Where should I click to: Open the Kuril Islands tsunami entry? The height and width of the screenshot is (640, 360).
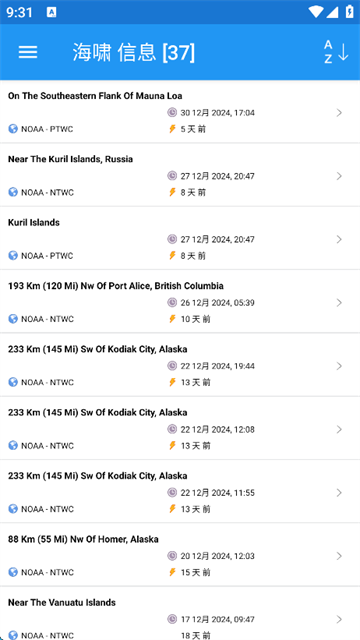(180, 238)
